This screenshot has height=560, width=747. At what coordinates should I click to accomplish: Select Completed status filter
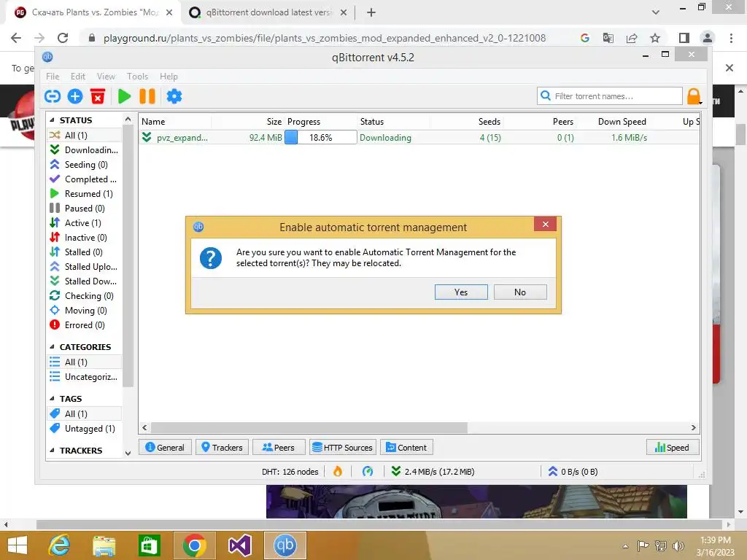pos(84,179)
